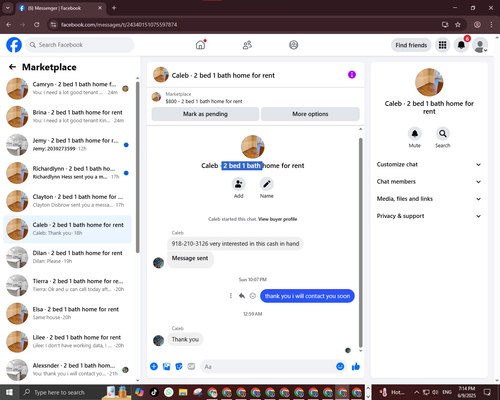Select the Messenger Facebook browser tab
This screenshot has height=400, width=500.
tap(61, 8)
